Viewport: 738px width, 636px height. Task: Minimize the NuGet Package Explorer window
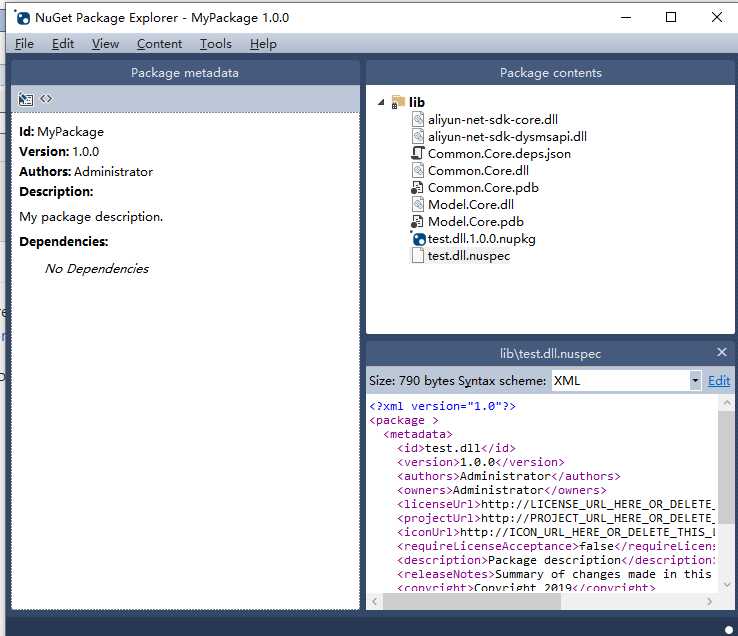pos(626,17)
